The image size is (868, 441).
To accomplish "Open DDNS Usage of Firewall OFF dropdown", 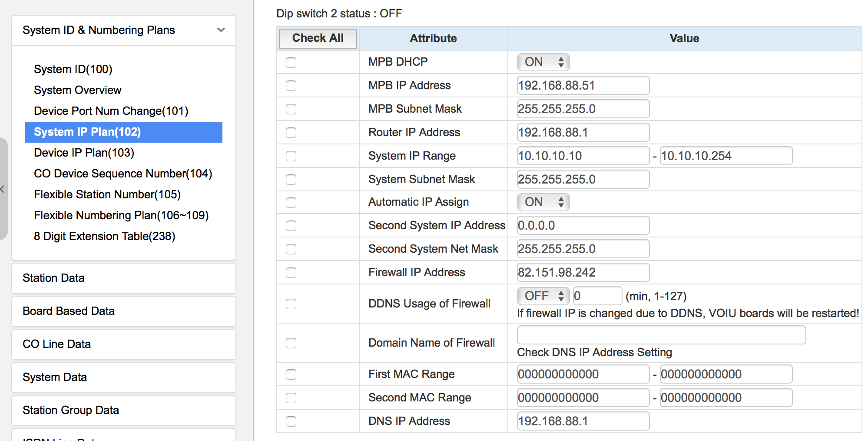I will 543,296.
